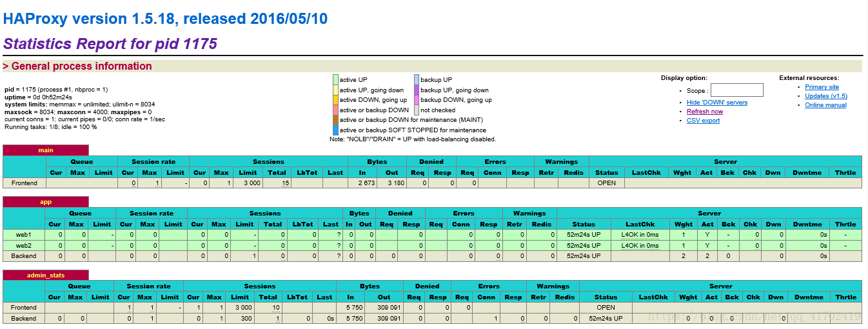The height and width of the screenshot is (329, 868).
Task: Click the main Frontend row label
Action: (x=25, y=183)
